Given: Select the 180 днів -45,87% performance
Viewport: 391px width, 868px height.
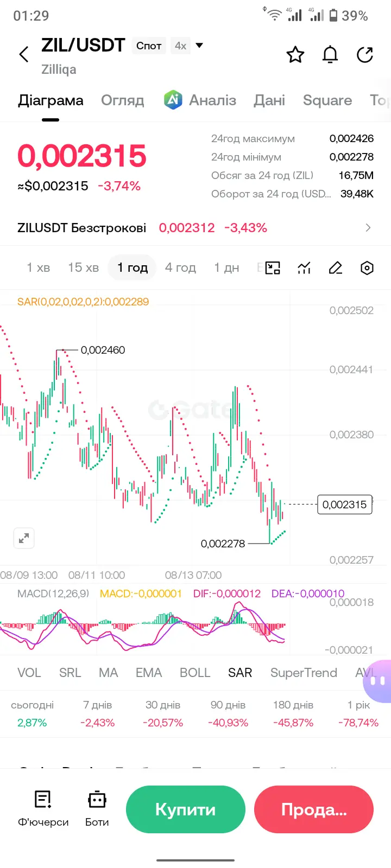Looking at the screenshot, I should coord(293,714).
